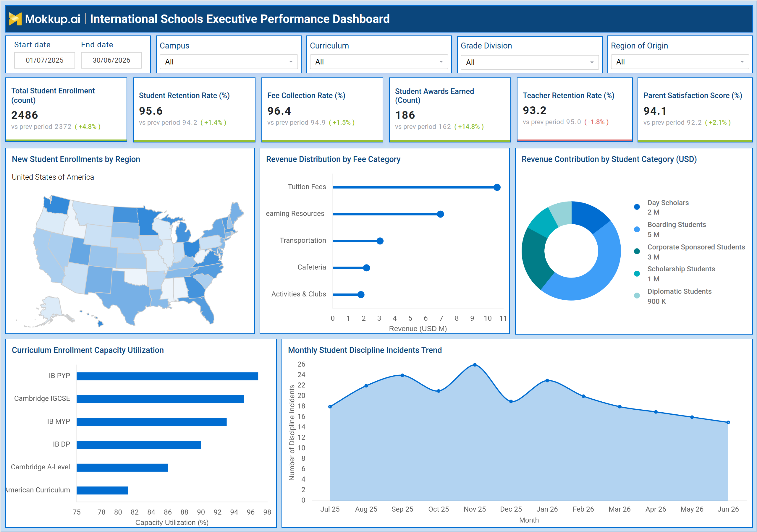The image size is (757, 532).
Task: Click the Curriculum Enrollment Capacity Utilization title
Action: point(88,350)
